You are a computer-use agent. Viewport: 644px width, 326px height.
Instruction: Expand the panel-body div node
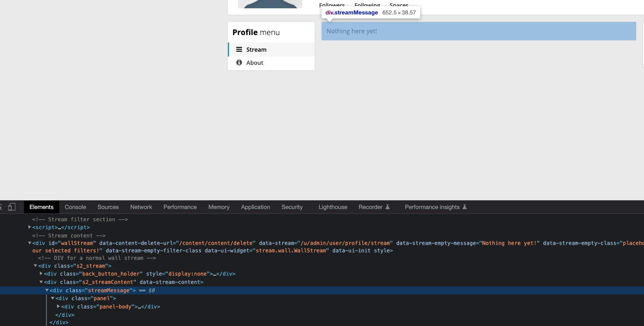(58, 306)
